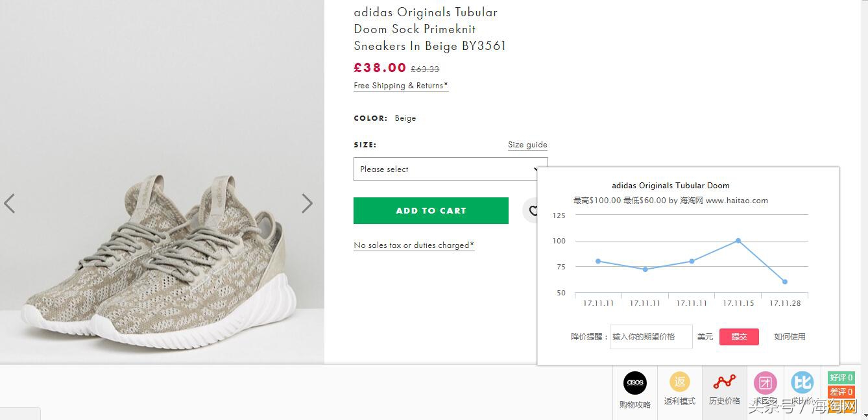868x420 pixels.
Task: Show the next product image arrow
Action: tap(307, 204)
